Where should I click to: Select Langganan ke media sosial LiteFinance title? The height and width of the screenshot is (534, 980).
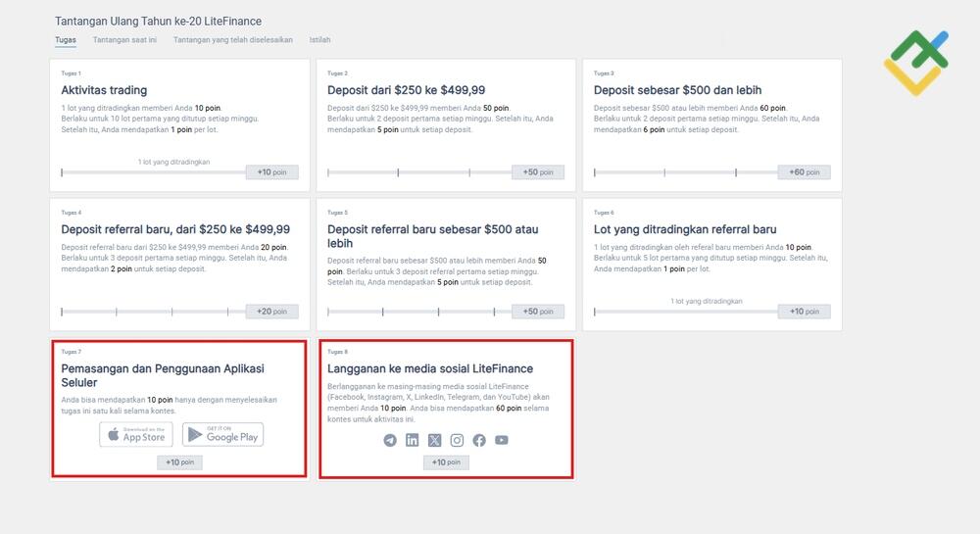click(430, 369)
